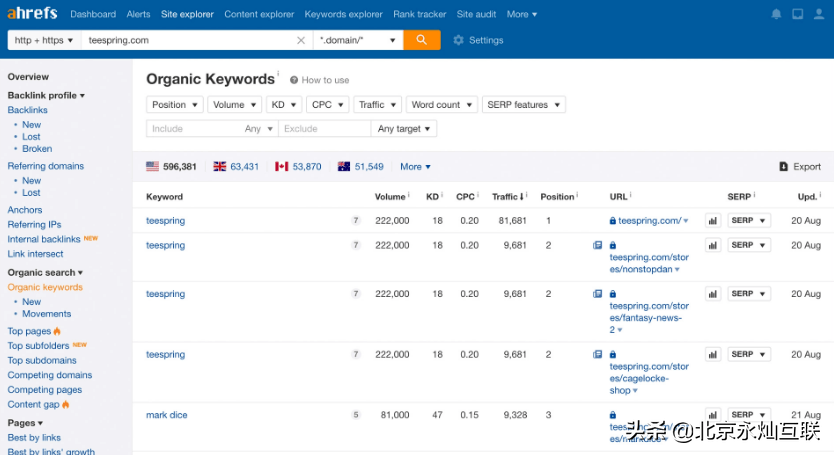
Task: Open SERP dropdown for teespring.com/ row
Action: point(748,220)
